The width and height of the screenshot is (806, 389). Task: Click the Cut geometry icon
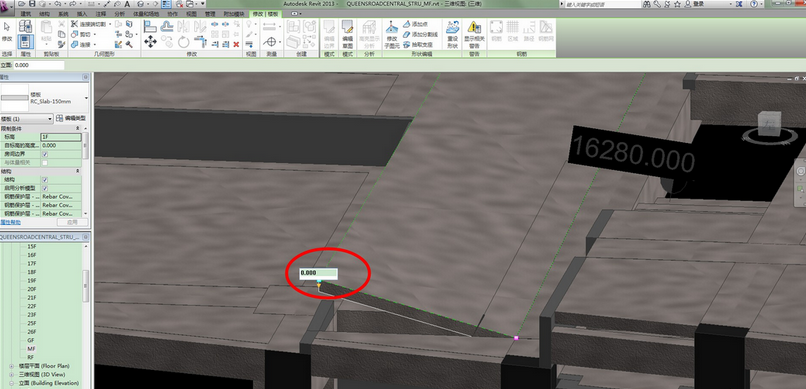74,34
